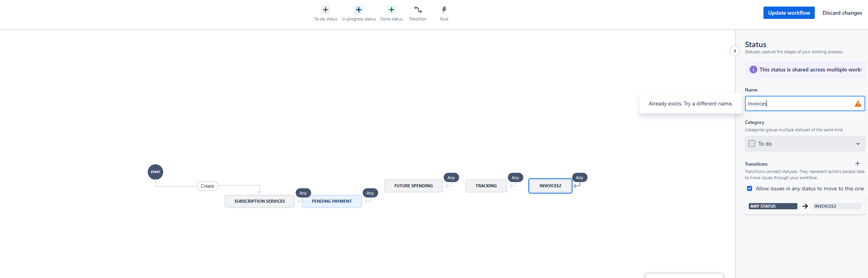Click the INVOICES2 transition target lozenge
868x278 pixels.
coord(837,206)
